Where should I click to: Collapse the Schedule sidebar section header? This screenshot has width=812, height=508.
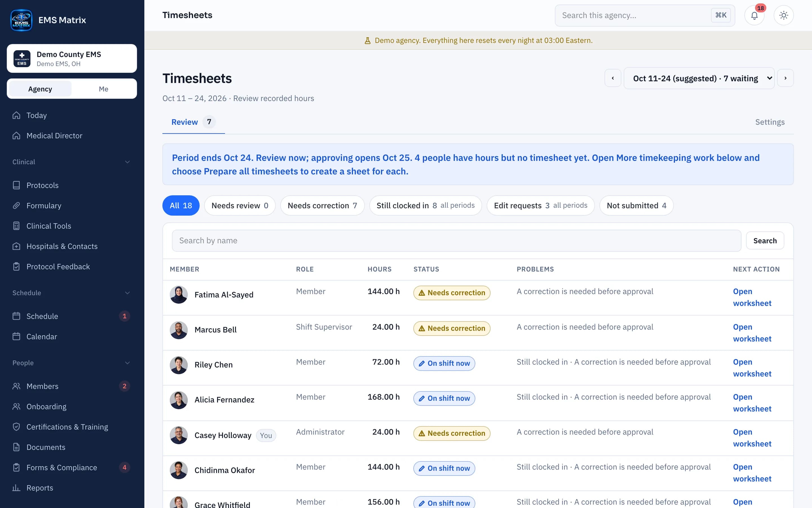(x=71, y=293)
